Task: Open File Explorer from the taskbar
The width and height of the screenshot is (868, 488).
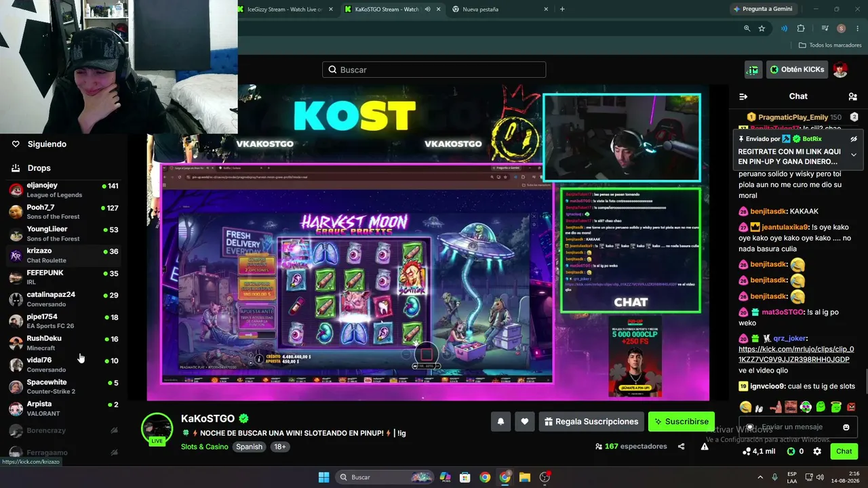Action: coord(524,477)
